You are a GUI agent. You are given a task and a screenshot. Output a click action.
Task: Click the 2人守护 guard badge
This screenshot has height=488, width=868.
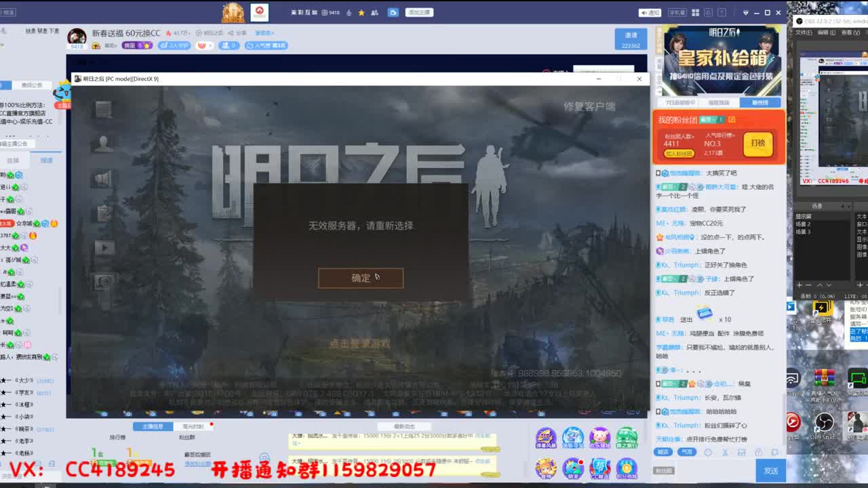click(174, 45)
